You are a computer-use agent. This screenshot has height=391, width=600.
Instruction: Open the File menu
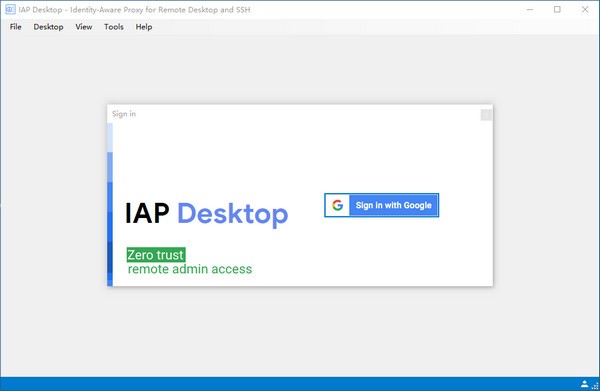tap(16, 27)
